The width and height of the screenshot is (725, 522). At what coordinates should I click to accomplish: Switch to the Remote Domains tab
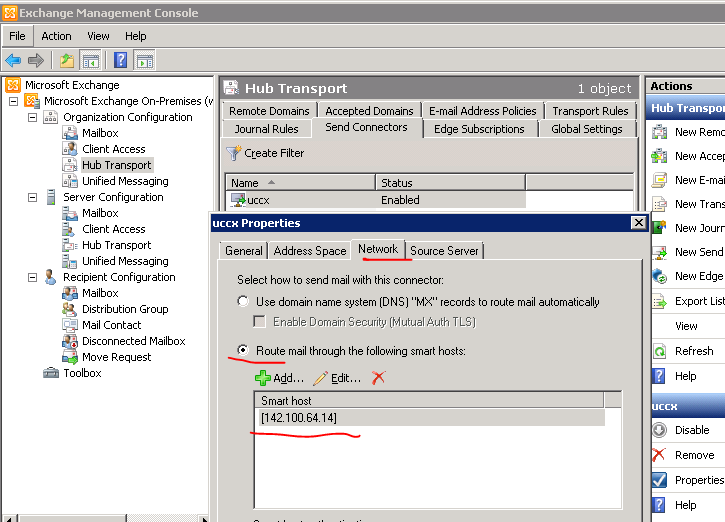[x=269, y=111]
